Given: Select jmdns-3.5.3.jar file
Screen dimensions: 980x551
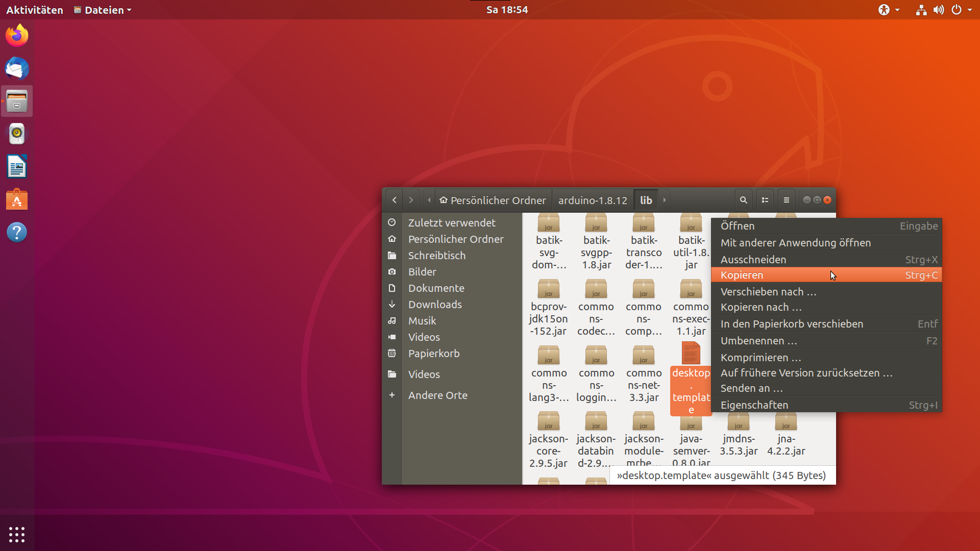Looking at the screenshot, I should pos(739,434).
